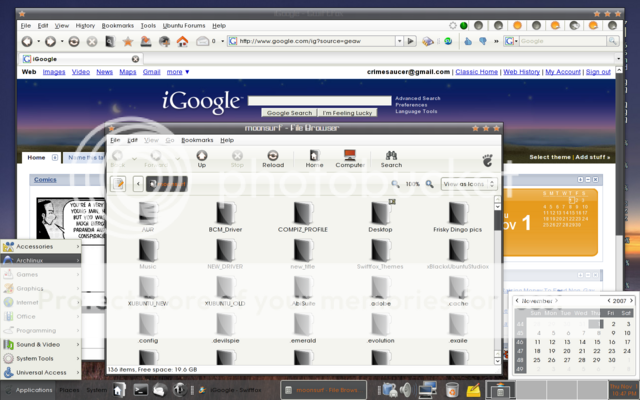This screenshot has width=640, height=400.
Task: Expand the System Tools submenu
Action: point(41,358)
